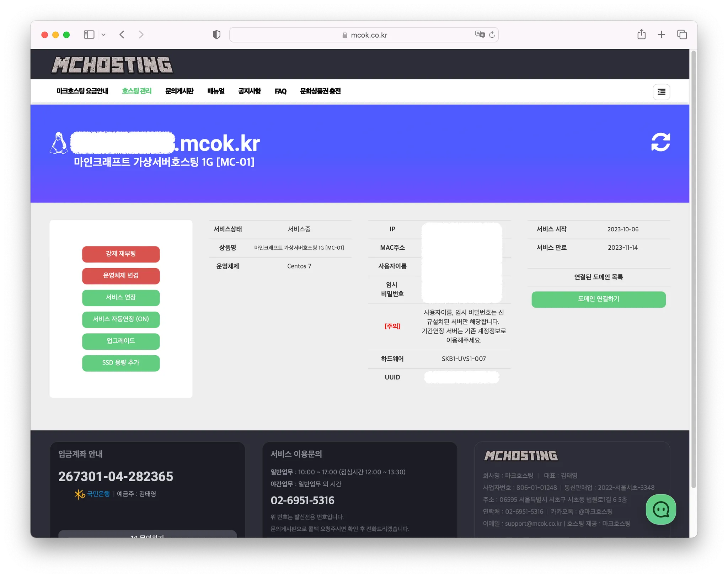Click the translate icon in the address bar

[480, 35]
